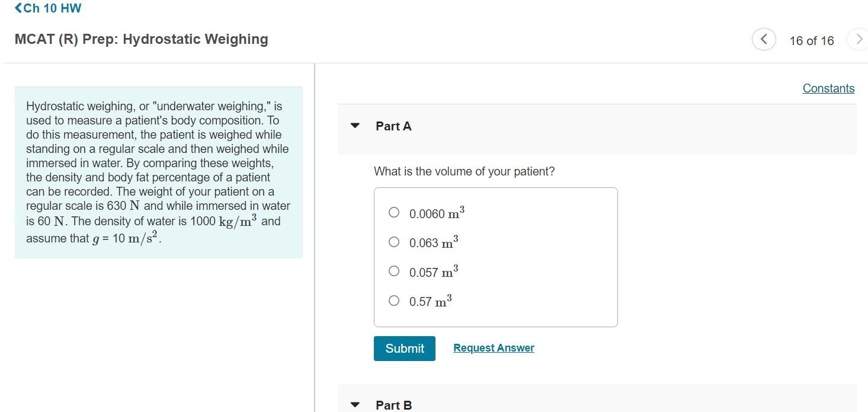Image resolution: width=868 pixels, height=412 pixels.
Task: Click the Part A disclosure triangle icon
Action: (354, 126)
